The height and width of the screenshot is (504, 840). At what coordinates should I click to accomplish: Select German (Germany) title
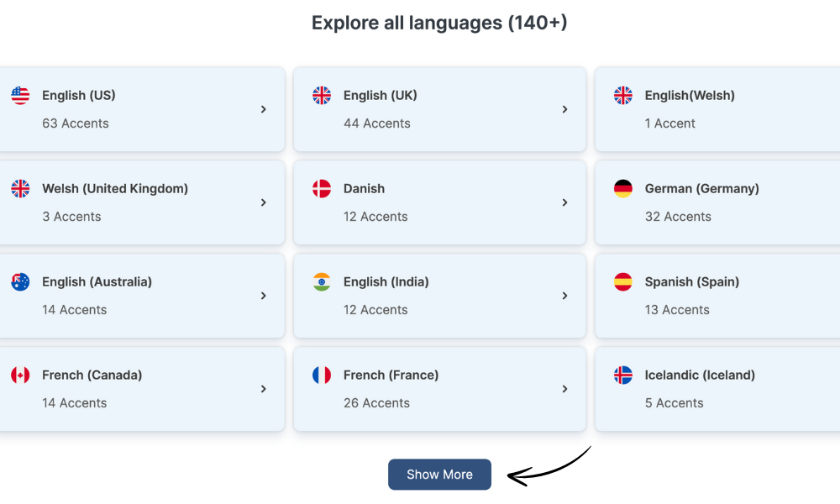pyautogui.click(x=701, y=188)
